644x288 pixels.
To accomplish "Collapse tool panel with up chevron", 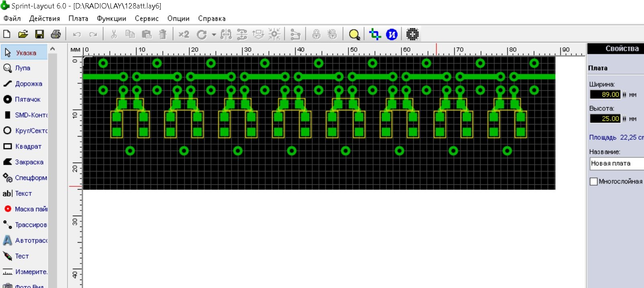I will 52,49.
